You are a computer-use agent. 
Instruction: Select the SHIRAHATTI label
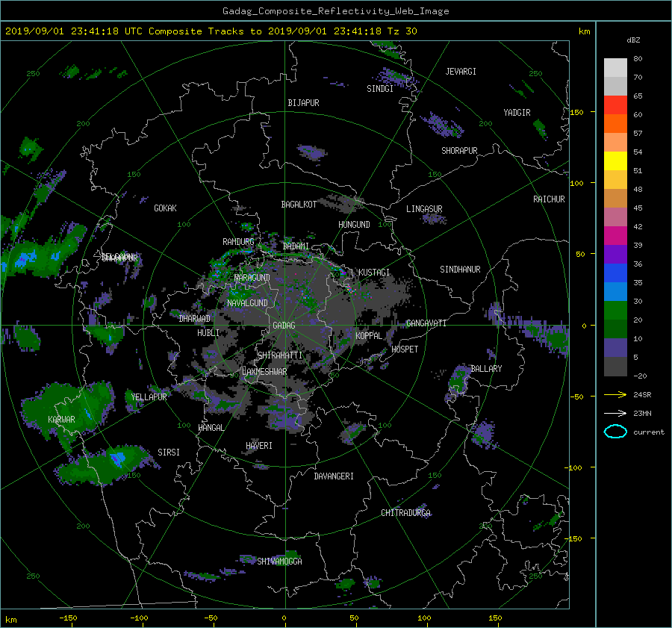pyautogui.click(x=280, y=355)
